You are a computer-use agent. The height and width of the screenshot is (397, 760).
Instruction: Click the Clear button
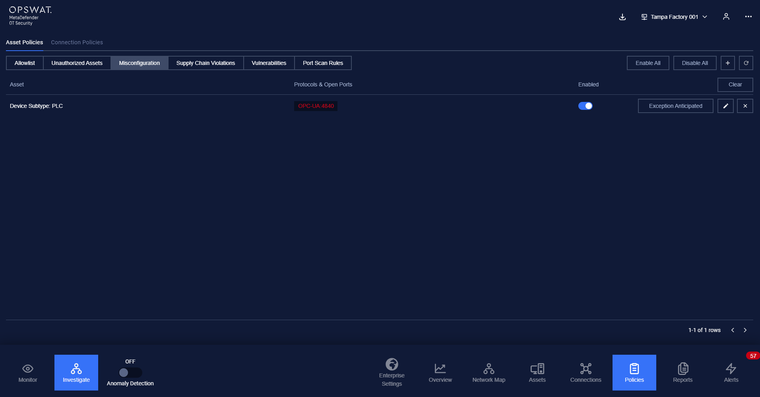pos(735,84)
